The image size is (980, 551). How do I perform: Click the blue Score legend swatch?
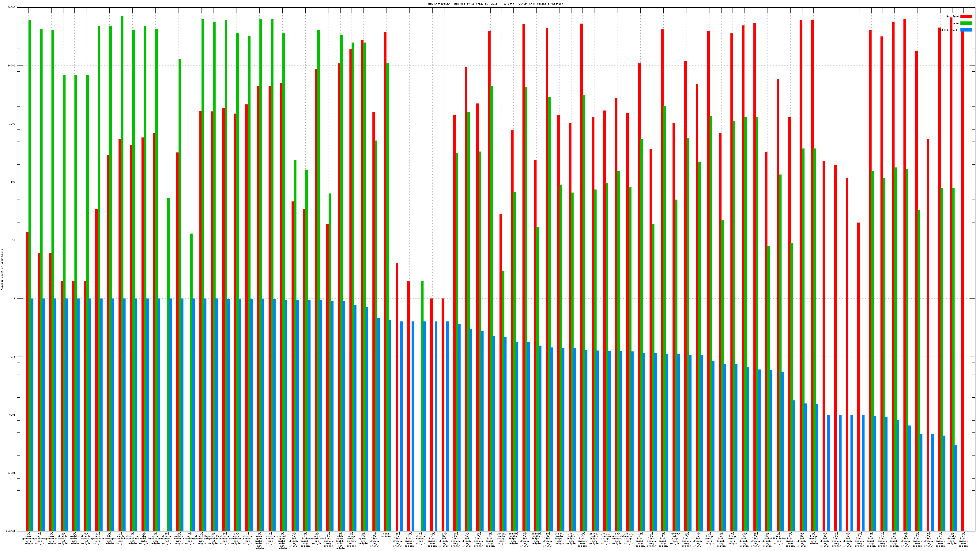click(966, 30)
